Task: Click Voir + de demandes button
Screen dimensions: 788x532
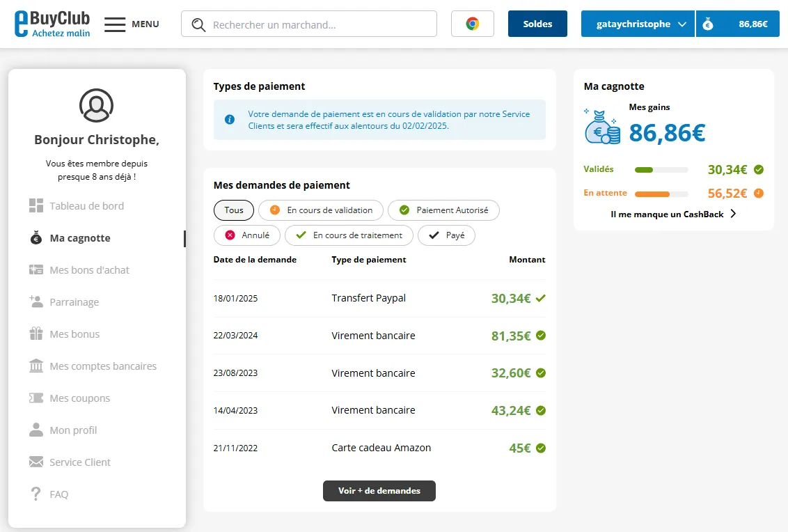Action: [x=379, y=491]
